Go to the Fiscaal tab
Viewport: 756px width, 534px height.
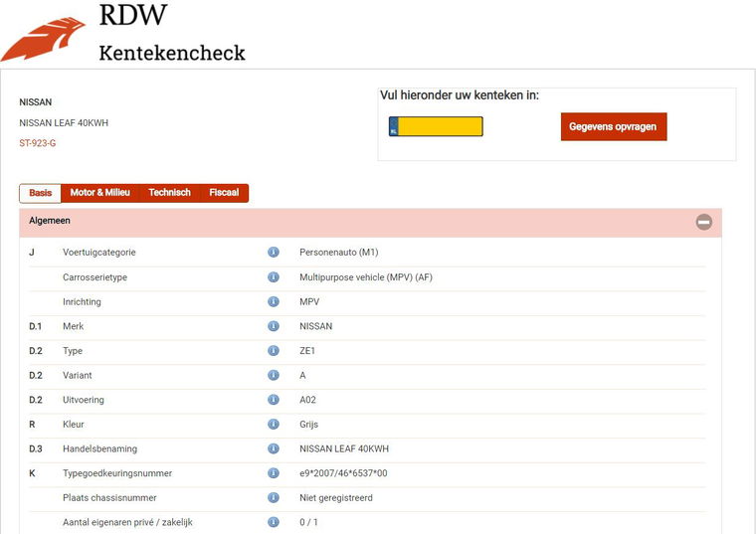[224, 193]
